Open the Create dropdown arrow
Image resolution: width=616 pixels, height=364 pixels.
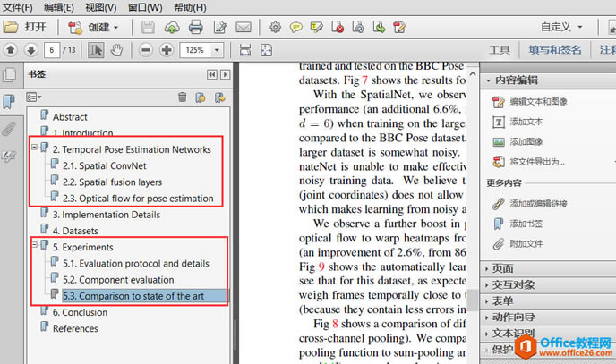[115, 28]
